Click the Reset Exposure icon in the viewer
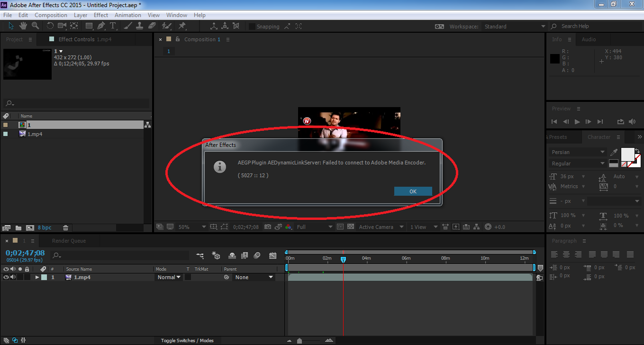The height and width of the screenshot is (345, 644). 488,227
